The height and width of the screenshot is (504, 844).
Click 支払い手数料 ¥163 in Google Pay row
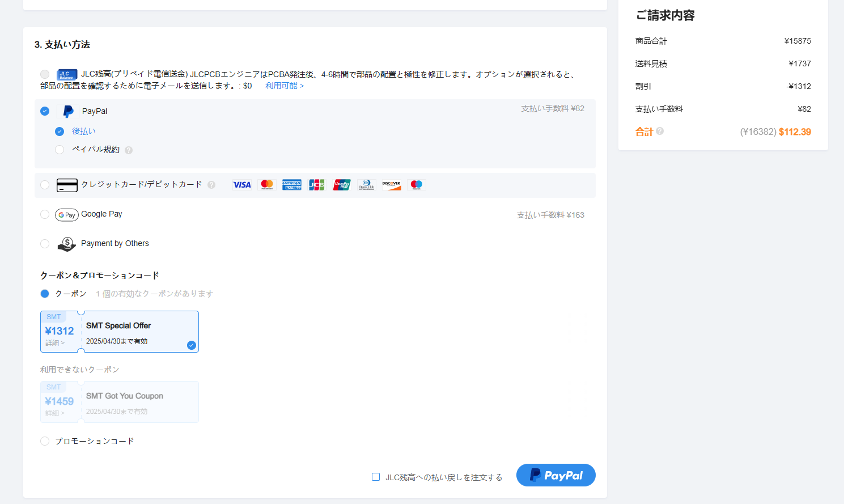[550, 215]
